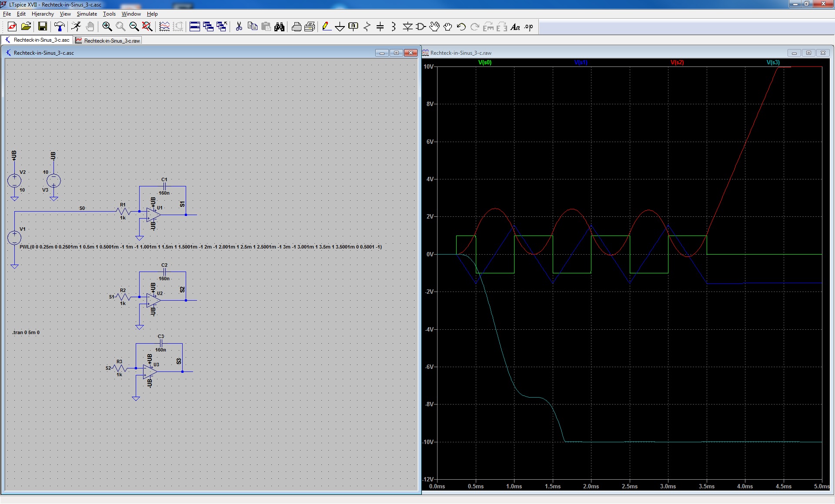Place an inductor from toolbar
The width and height of the screenshot is (835, 504).
(394, 27)
